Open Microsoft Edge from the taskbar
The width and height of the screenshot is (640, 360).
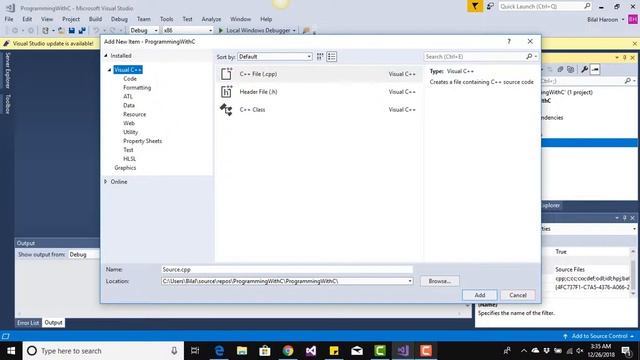point(219,351)
